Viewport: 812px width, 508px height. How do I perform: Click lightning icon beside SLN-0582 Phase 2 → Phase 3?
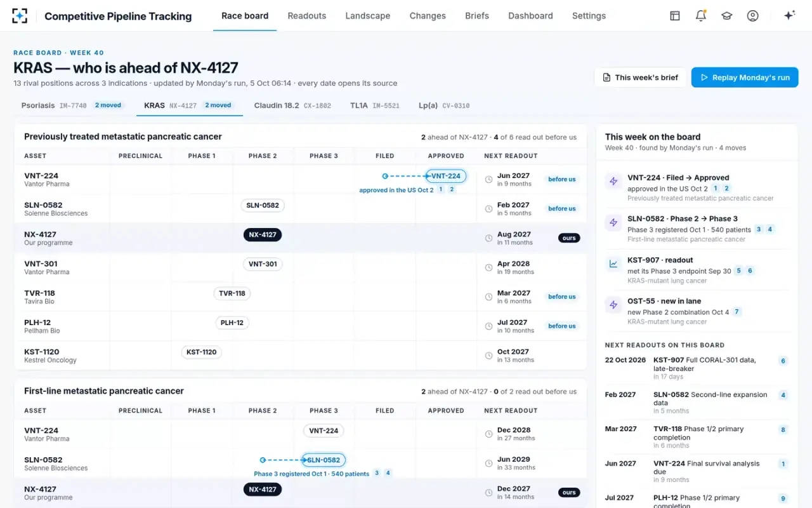pyautogui.click(x=613, y=223)
